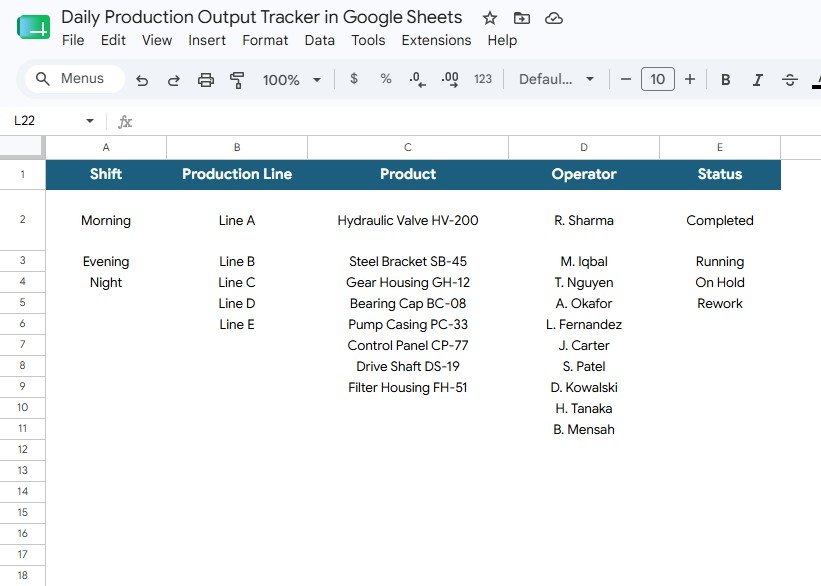This screenshot has width=821, height=586.
Task: Click the Production Line header cell
Action: click(237, 174)
